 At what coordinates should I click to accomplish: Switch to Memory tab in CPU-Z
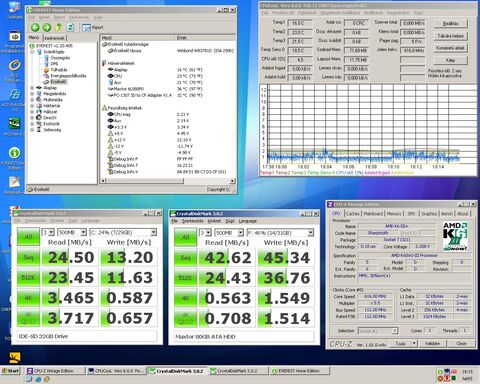pyautogui.click(x=394, y=213)
